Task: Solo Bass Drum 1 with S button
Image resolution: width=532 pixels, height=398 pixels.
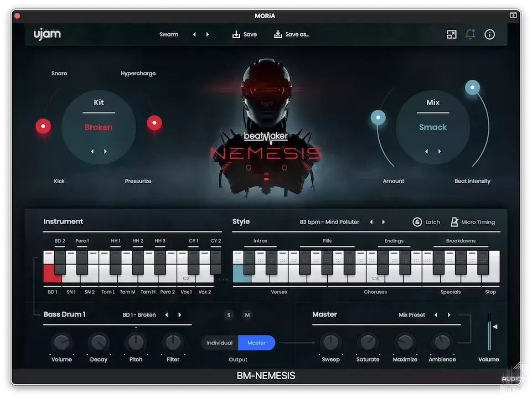Action: coord(229,315)
